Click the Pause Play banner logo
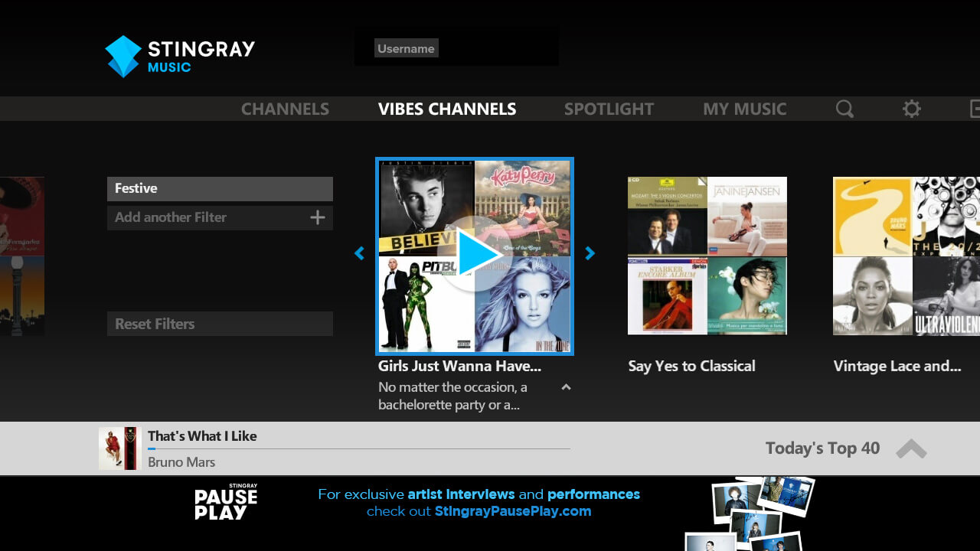 (226, 502)
